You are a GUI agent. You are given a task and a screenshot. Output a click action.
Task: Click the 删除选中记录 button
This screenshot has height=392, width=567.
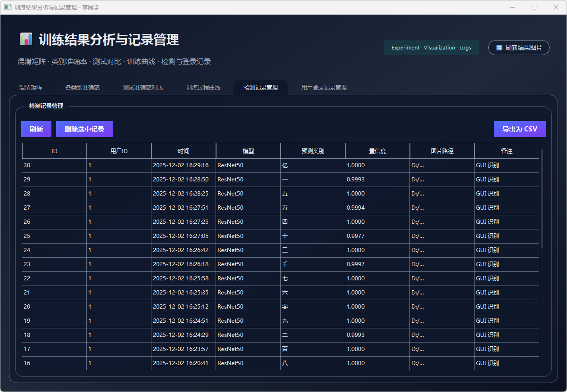point(84,129)
